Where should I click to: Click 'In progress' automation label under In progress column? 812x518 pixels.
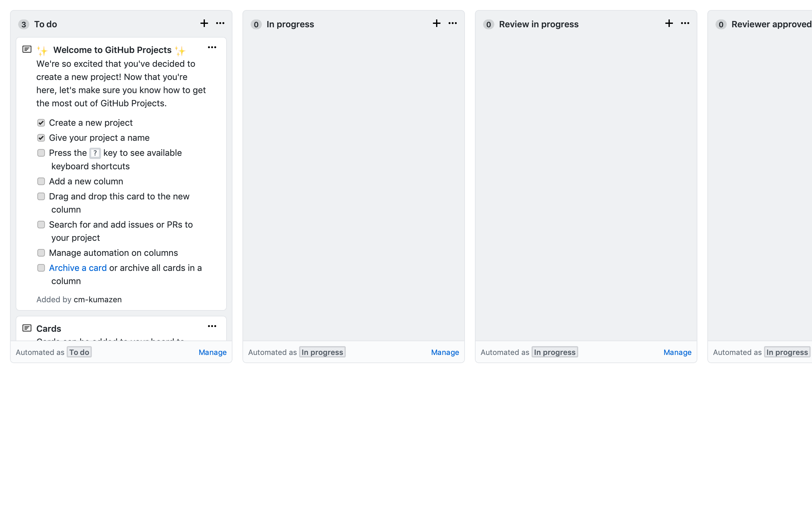(322, 352)
